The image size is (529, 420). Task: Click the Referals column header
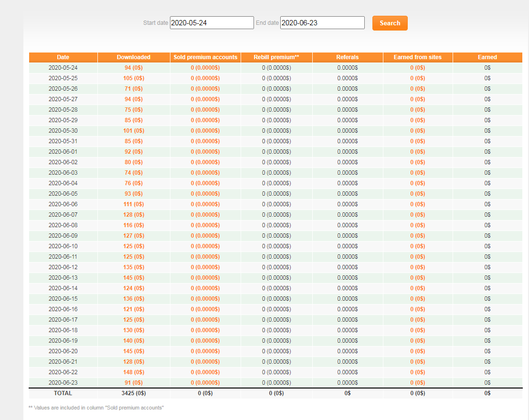348,57
